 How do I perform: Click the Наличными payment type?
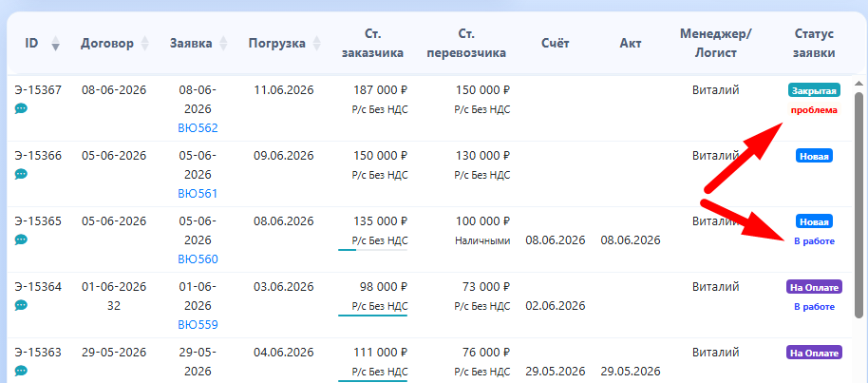tap(482, 240)
